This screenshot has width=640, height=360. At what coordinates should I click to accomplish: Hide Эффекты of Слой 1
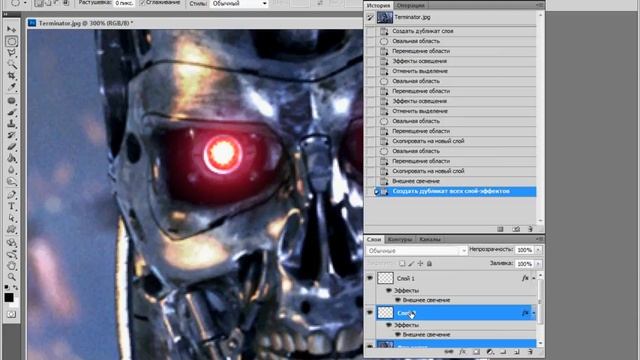click(x=389, y=290)
